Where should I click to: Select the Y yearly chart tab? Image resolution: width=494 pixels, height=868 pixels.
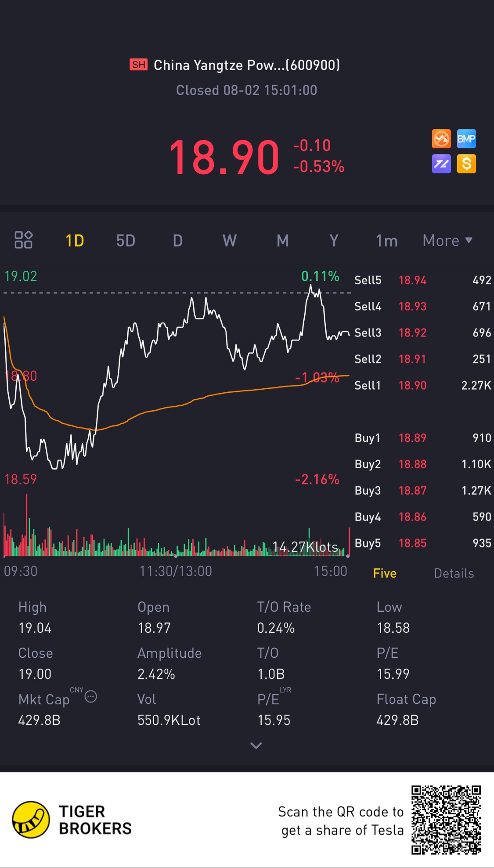(334, 240)
